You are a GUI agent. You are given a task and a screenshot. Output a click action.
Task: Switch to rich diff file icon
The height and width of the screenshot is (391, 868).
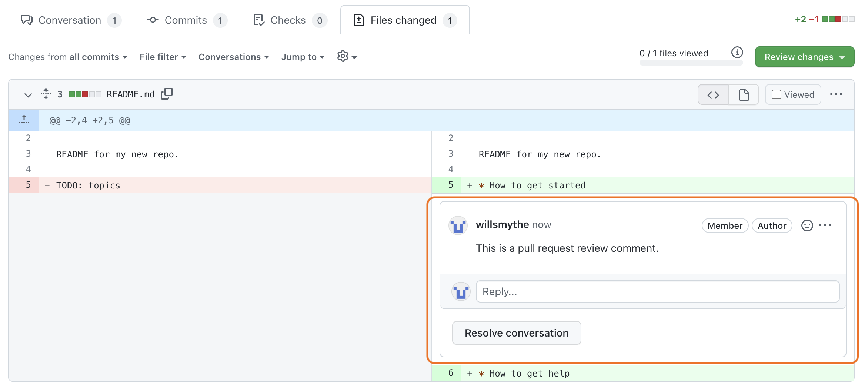744,95
